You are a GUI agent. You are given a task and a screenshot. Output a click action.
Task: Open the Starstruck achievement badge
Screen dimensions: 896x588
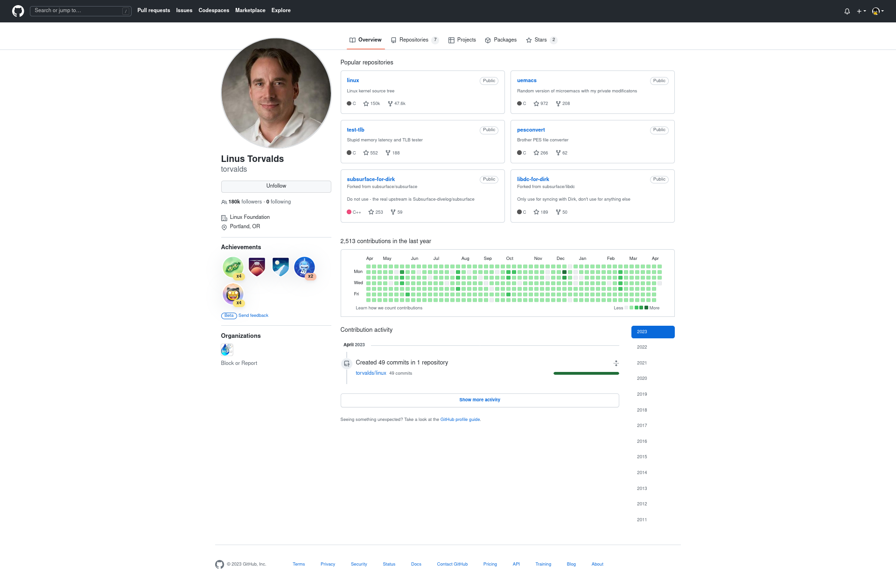click(233, 294)
